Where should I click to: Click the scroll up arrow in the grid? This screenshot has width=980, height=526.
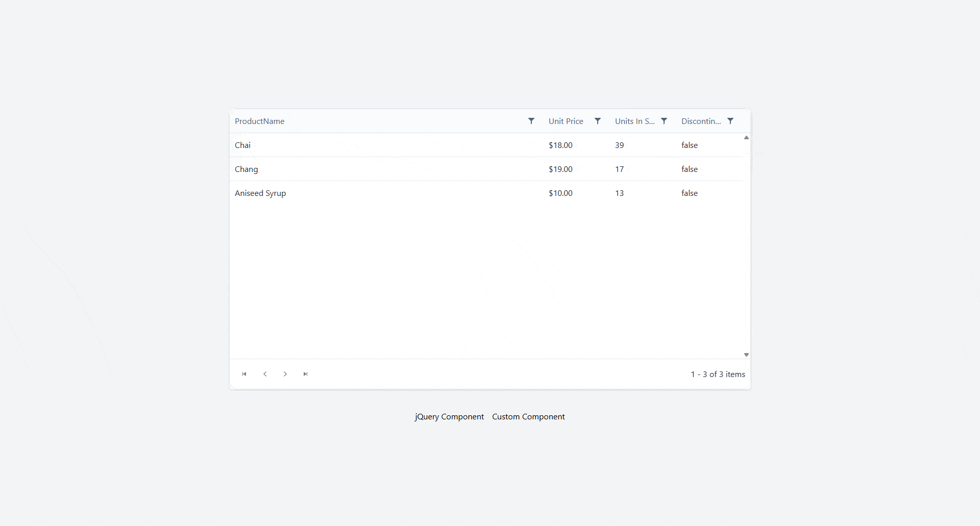click(x=746, y=138)
